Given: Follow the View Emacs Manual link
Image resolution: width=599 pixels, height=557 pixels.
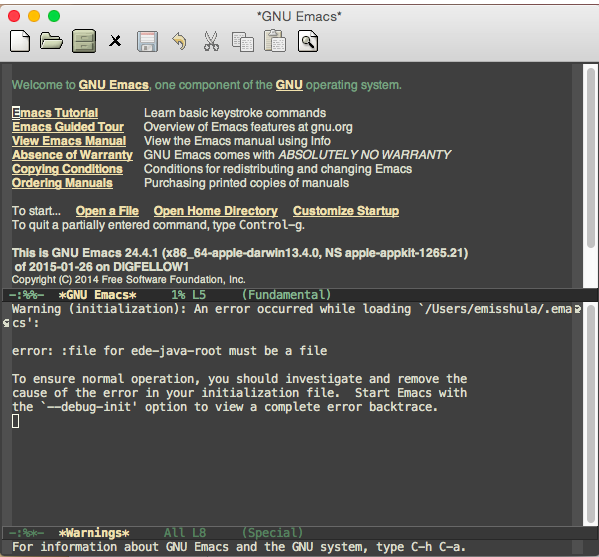Looking at the screenshot, I should [x=69, y=141].
